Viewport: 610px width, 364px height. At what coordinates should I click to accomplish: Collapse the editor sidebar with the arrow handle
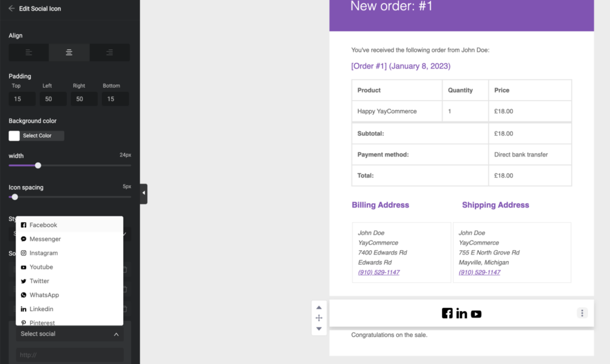pyautogui.click(x=144, y=193)
